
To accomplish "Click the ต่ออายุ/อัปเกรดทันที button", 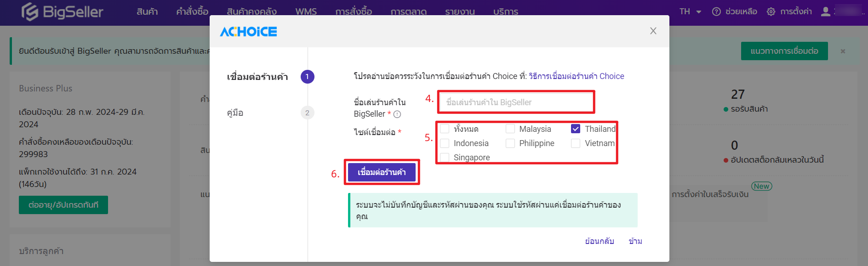I will (x=63, y=205).
